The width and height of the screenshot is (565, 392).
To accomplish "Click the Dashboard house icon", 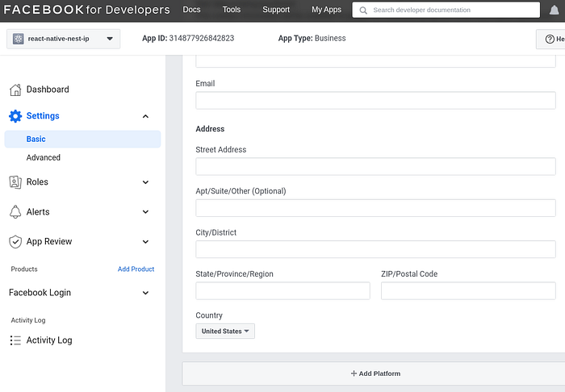I will click(15, 90).
